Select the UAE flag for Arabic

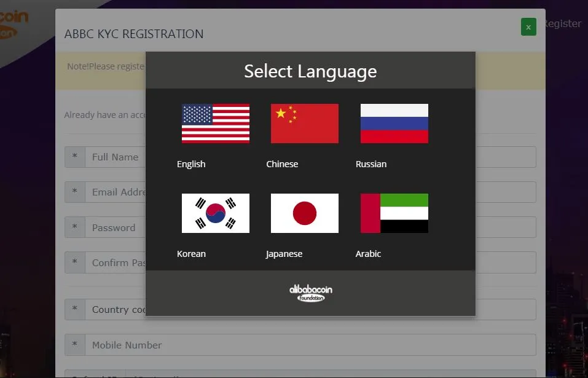[x=394, y=213]
